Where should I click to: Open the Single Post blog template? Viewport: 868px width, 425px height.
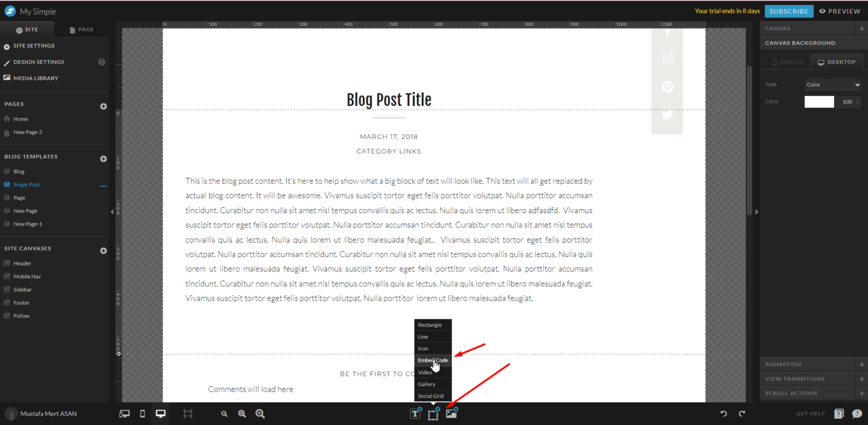coord(27,185)
